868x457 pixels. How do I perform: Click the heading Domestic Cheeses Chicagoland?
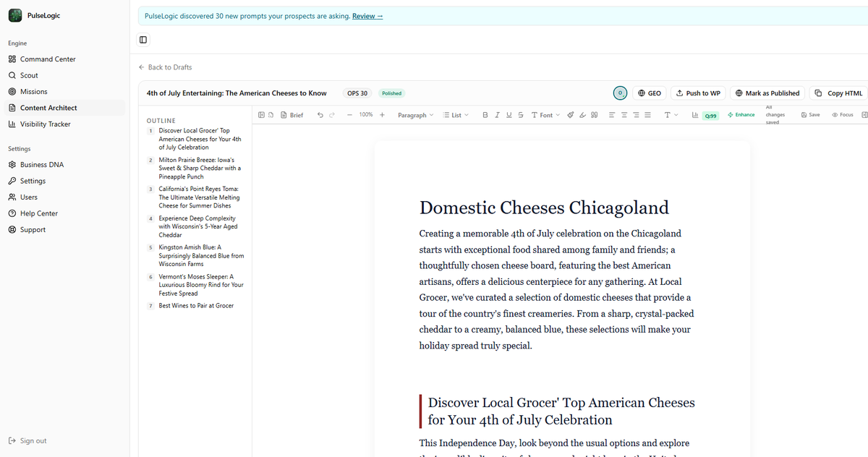[x=544, y=208]
